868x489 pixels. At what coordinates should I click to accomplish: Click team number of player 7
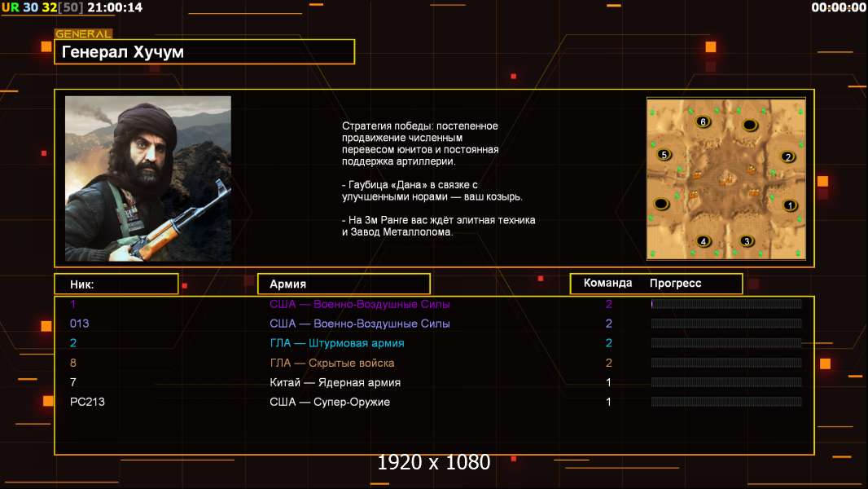[608, 382]
